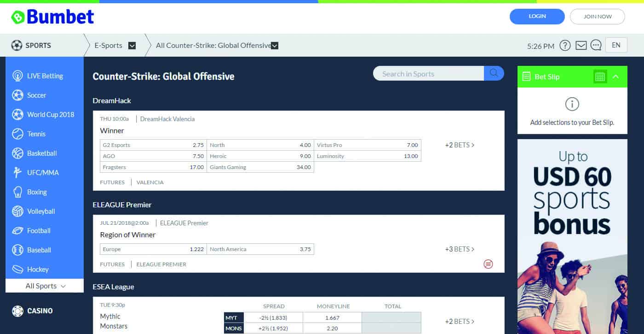
Task: Click the E-Sports breadcrumb text
Action: (x=109, y=46)
